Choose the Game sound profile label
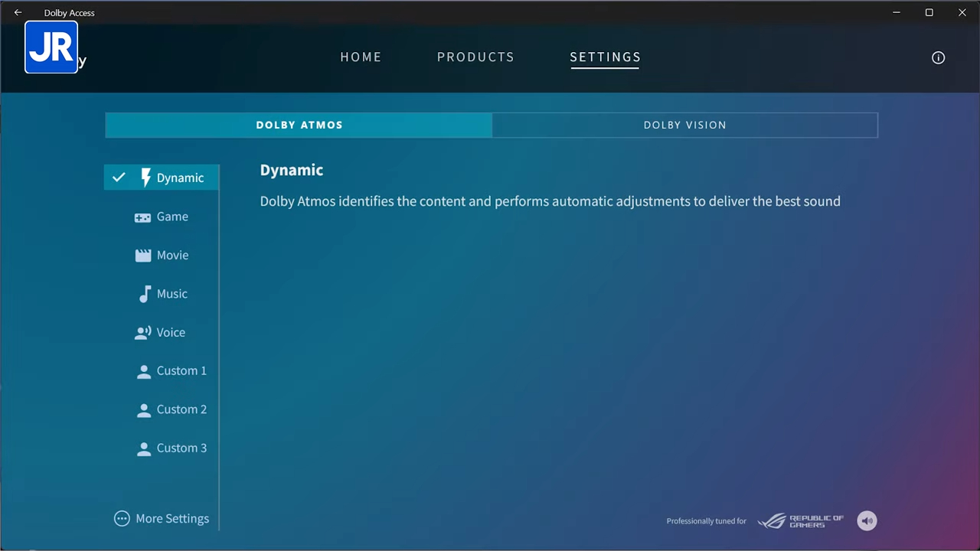This screenshot has width=980, height=551. point(172,217)
